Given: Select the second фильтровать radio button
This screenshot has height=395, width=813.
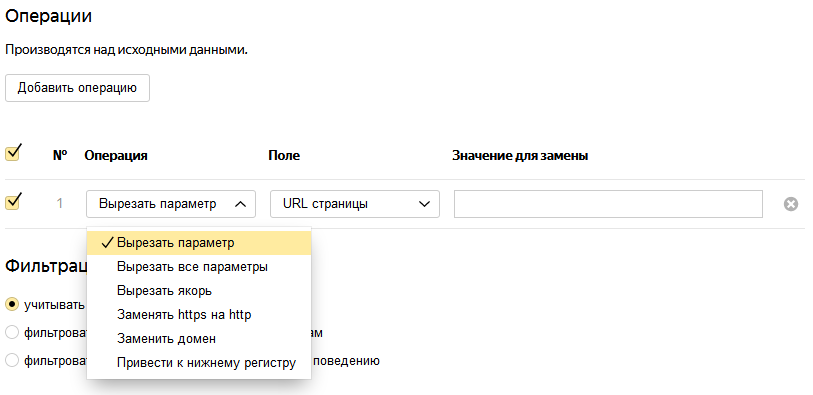Looking at the screenshot, I should tap(12, 332).
